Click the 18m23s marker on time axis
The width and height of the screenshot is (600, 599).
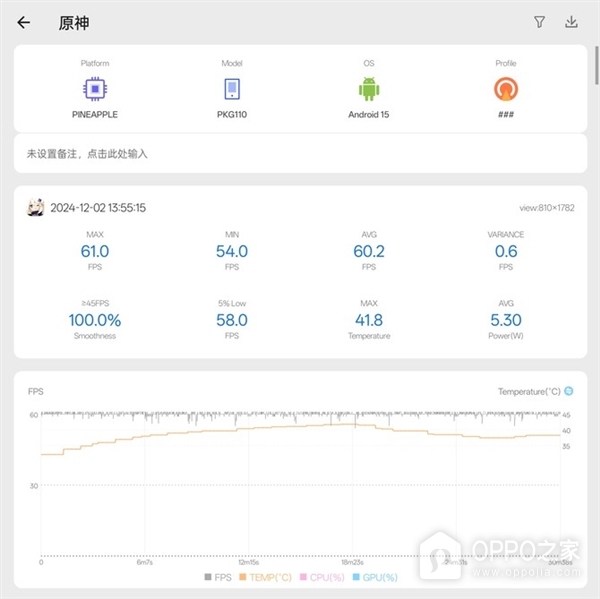pyautogui.click(x=352, y=562)
